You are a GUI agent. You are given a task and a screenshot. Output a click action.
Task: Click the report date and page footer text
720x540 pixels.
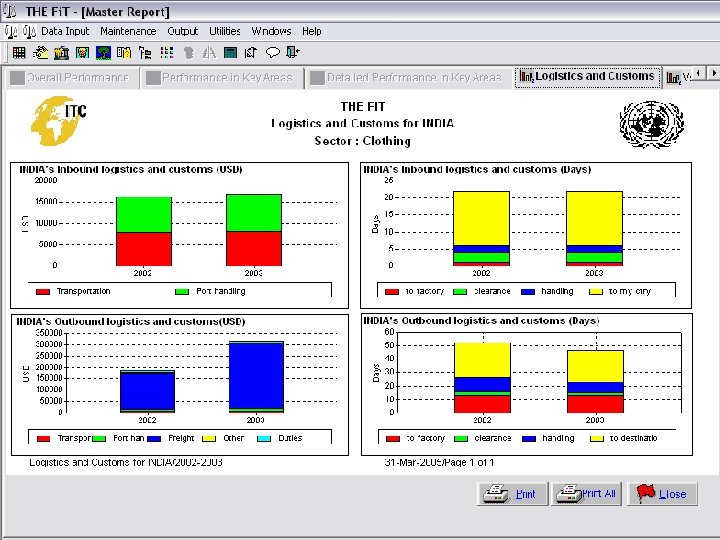pos(439,462)
